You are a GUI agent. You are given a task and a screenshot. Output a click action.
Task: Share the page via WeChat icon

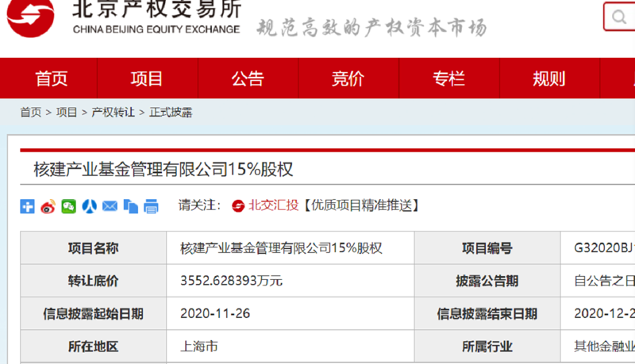pos(68,206)
